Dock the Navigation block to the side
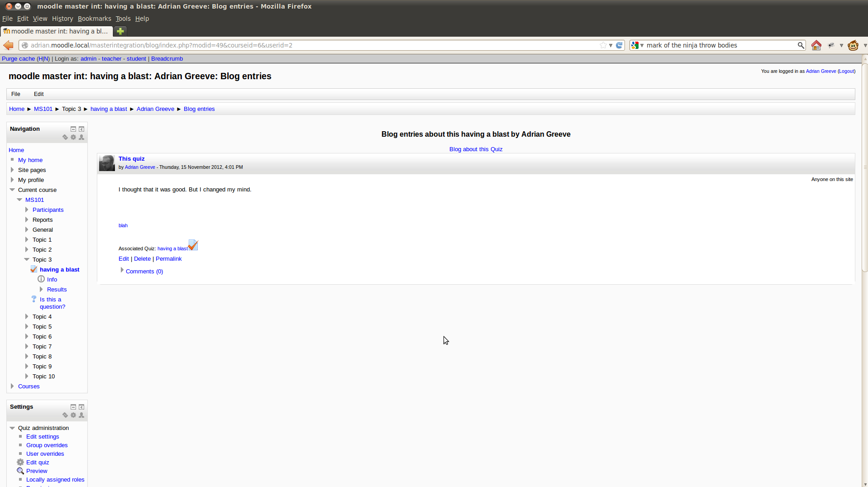 click(x=81, y=129)
